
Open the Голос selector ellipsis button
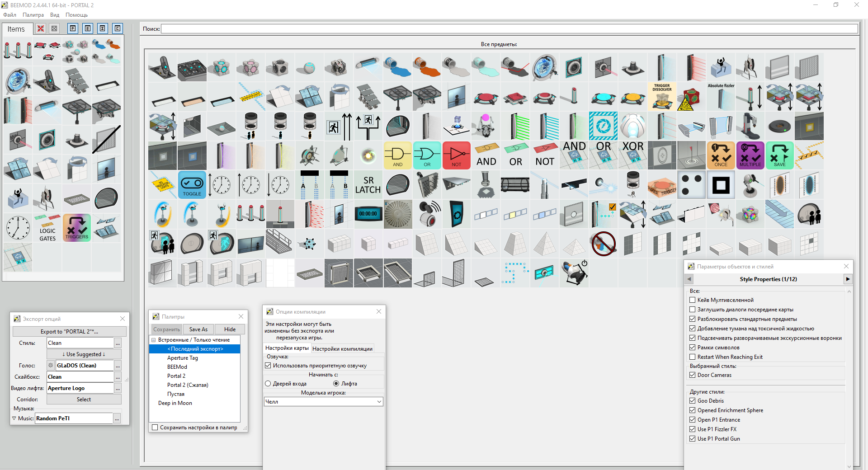pyautogui.click(x=118, y=366)
